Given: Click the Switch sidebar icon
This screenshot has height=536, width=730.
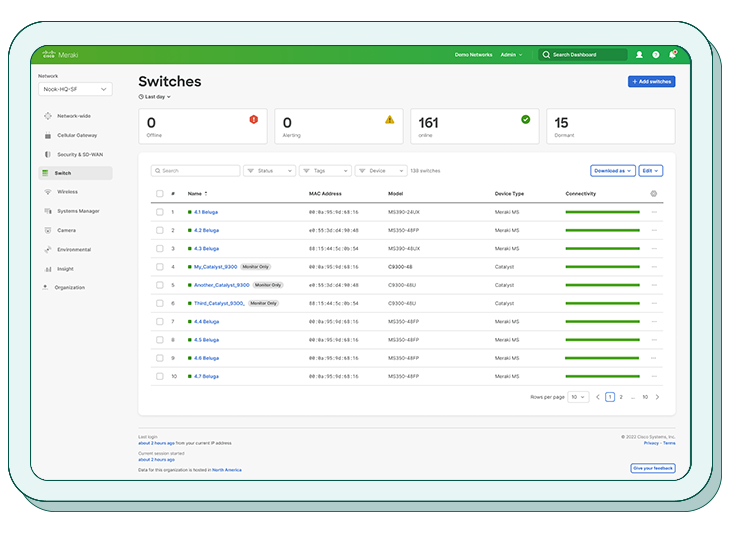Looking at the screenshot, I should point(45,173).
